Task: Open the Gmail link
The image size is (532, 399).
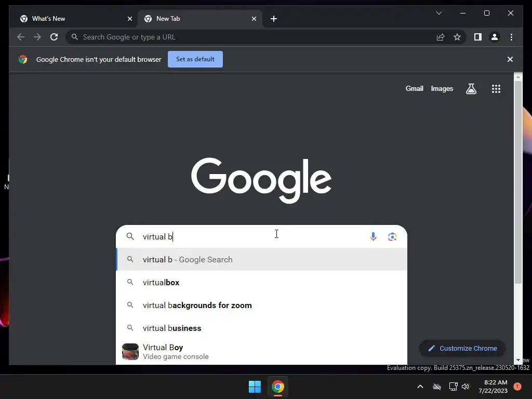Action: (x=414, y=88)
